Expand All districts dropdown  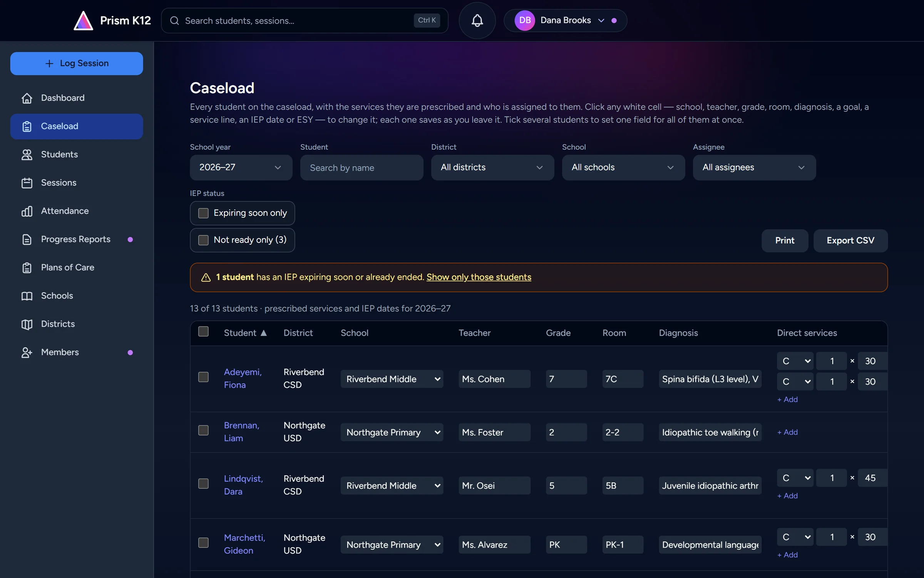[492, 168]
